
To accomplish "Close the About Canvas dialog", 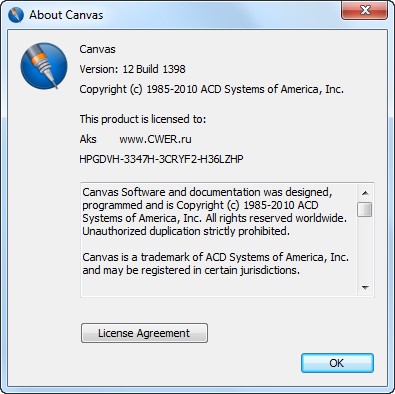I will [364, 10].
